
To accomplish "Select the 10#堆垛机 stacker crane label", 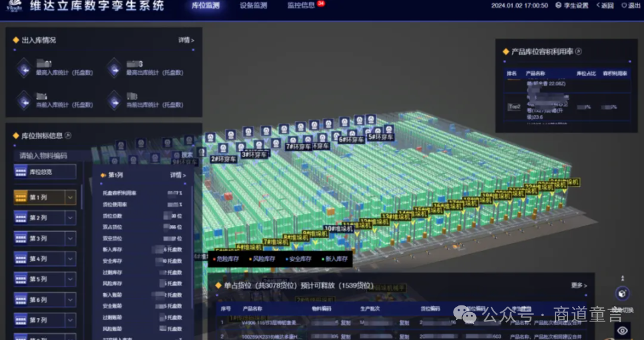I will [491, 196].
